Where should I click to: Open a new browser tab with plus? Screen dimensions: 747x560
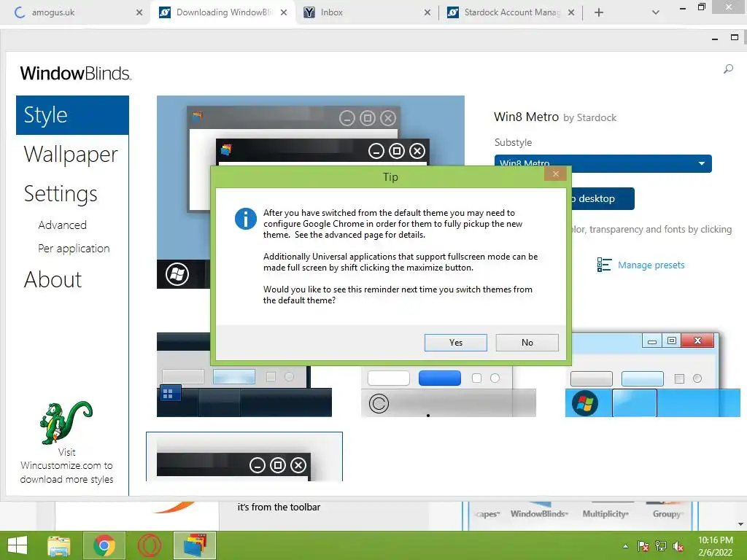[x=599, y=12]
